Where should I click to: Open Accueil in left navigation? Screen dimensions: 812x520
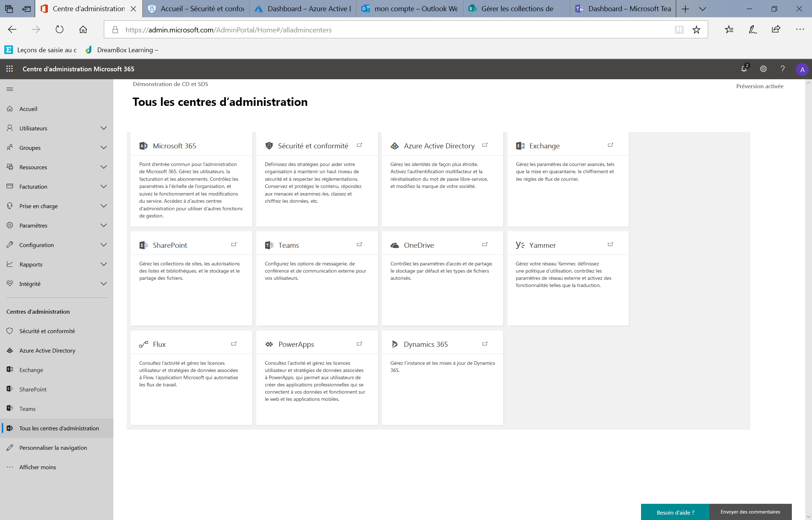coord(57,109)
